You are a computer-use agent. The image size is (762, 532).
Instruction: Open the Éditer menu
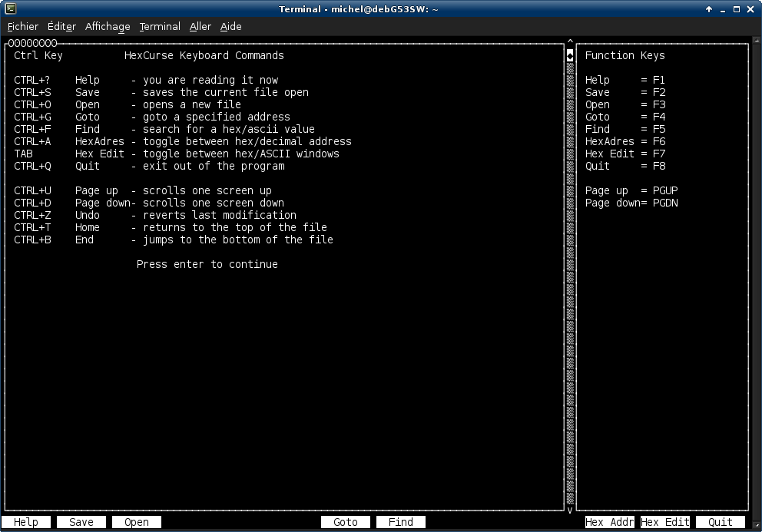coord(61,27)
